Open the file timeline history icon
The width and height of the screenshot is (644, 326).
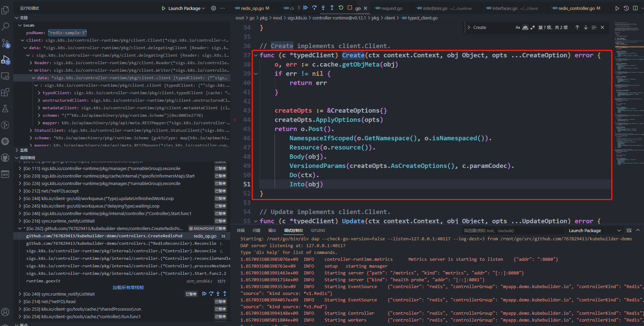(626, 8)
